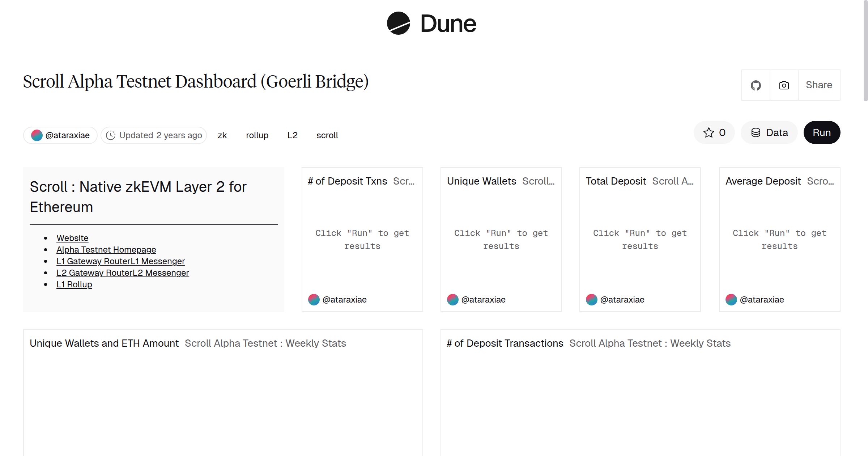Viewport: 868px width, 456px height.
Task: Open the GitHub icon near Share
Action: [x=756, y=85]
